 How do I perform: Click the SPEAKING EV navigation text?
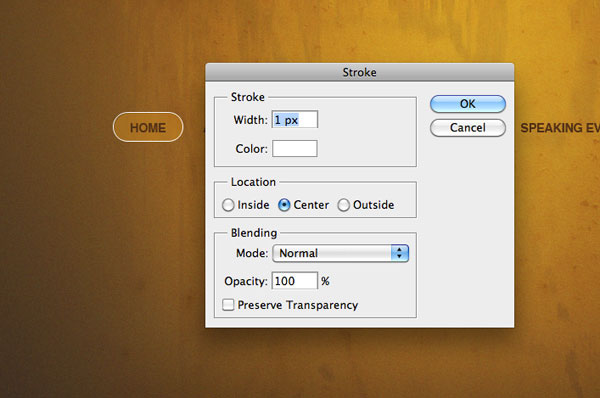tap(560, 128)
